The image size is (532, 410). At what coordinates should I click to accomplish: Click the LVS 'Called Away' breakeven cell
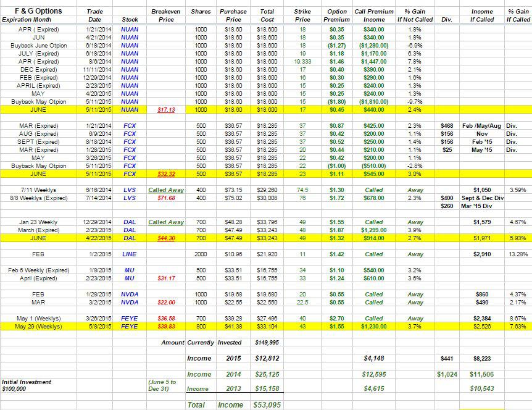(166, 190)
